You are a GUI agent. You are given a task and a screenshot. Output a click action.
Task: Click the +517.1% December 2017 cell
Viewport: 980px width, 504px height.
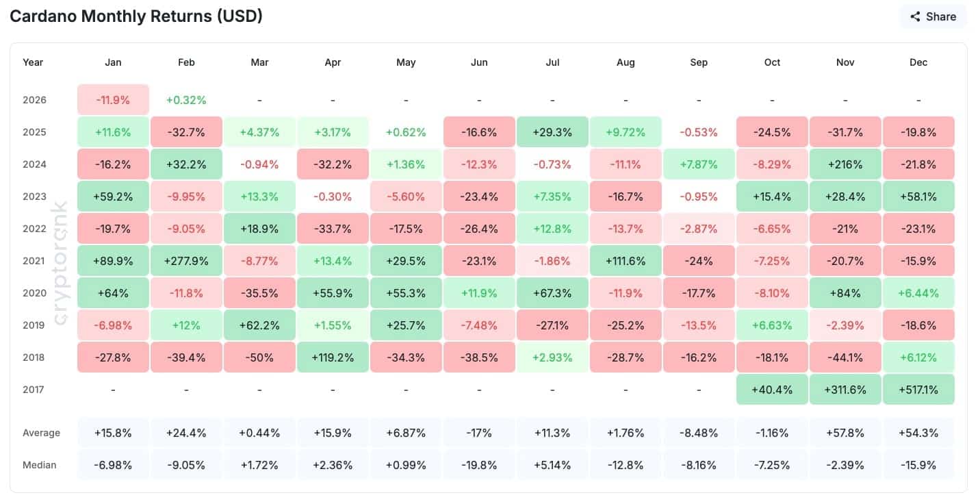click(918, 389)
